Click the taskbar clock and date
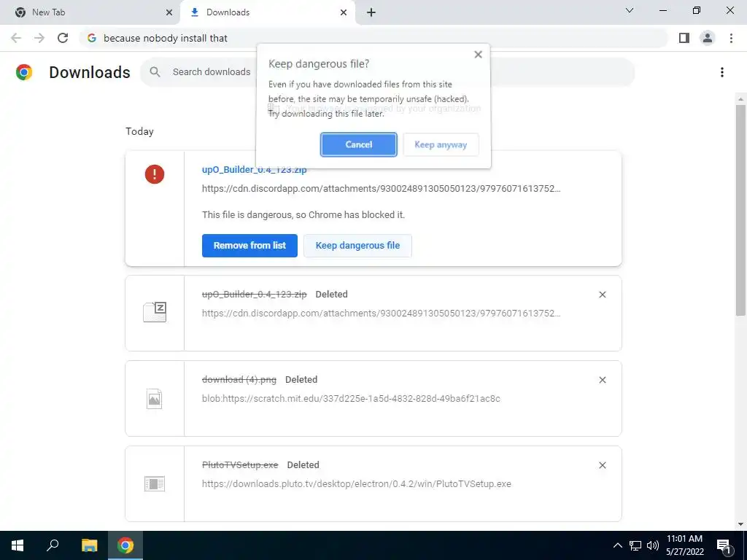 pos(684,545)
